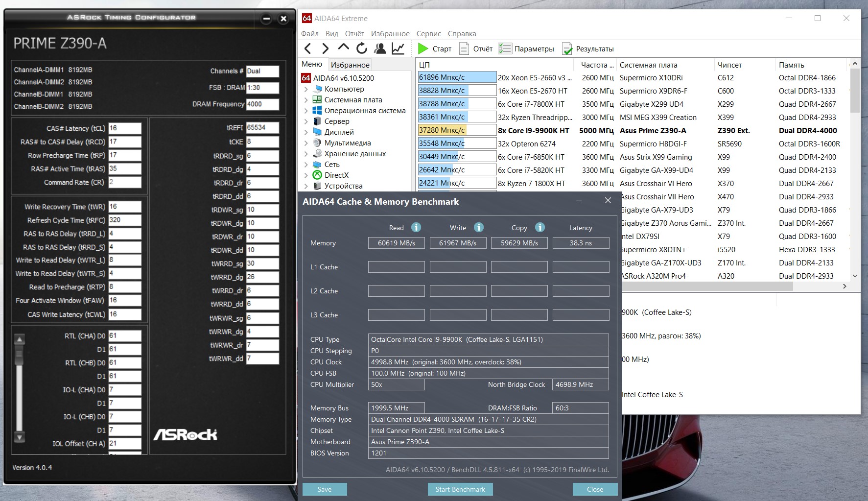This screenshot has width=868, height=501.
Task: Click the Refresh Cycle Time (tRFC) field
Action: coord(125,220)
